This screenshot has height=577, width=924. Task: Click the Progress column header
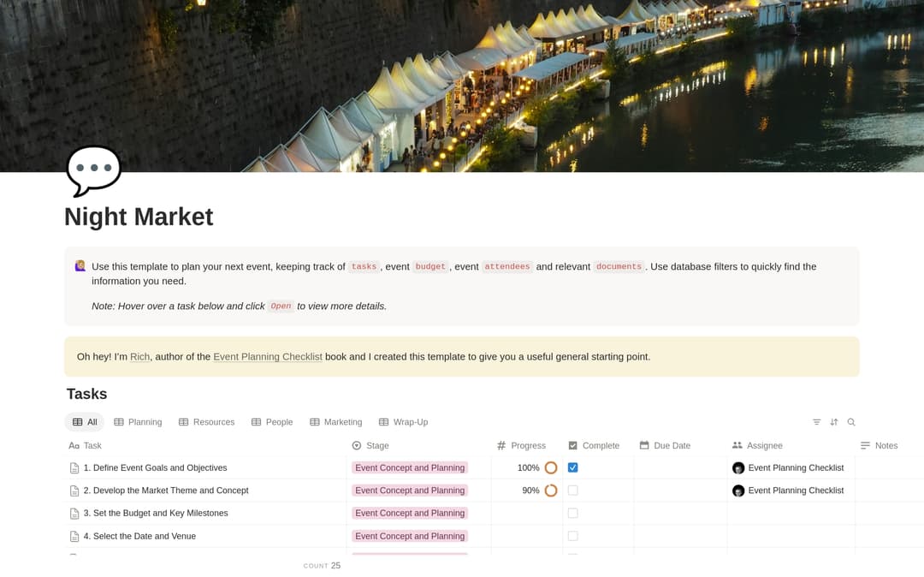click(522, 445)
